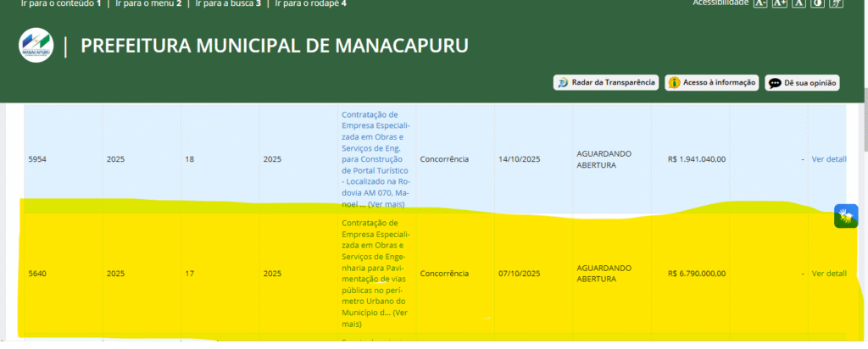868x349 pixels.
Task: Decrease font size with A- icon
Action: (760, 3)
